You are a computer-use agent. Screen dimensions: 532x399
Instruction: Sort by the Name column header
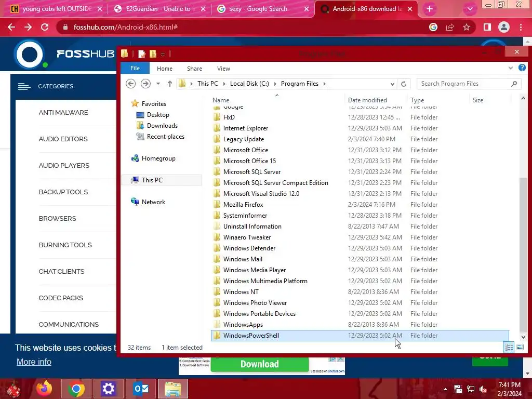[220, 100]
